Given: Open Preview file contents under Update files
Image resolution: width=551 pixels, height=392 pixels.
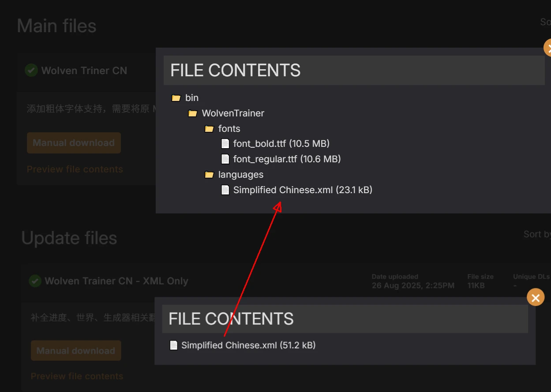Looking at the screenshot, I should (x=77, y=376).
